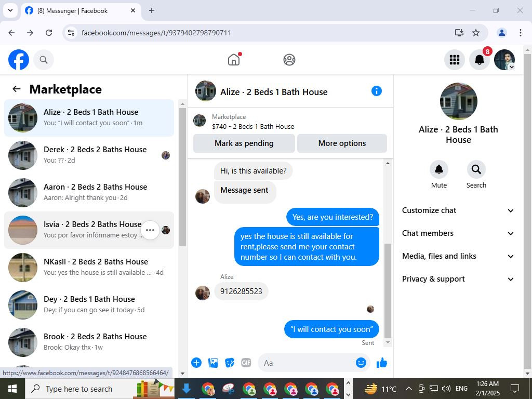Viewport: 532px width, 399px height.
Task: Open the tab search dropdown arrow
Action: [10, 10]
